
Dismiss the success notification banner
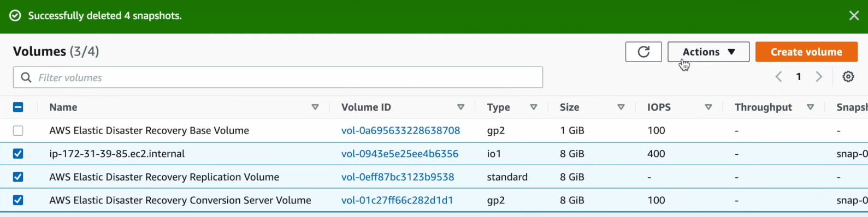[x=854, y=16]
